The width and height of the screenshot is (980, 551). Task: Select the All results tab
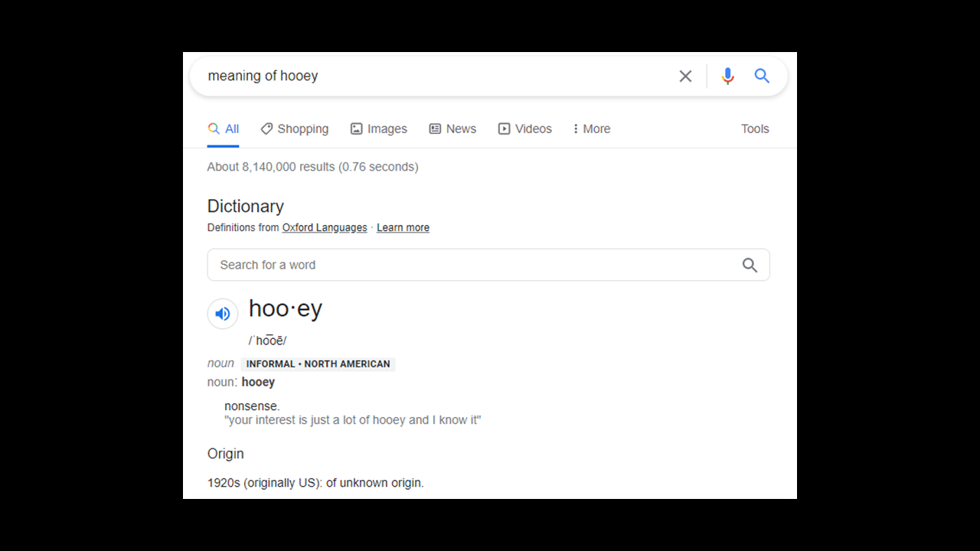224,129
